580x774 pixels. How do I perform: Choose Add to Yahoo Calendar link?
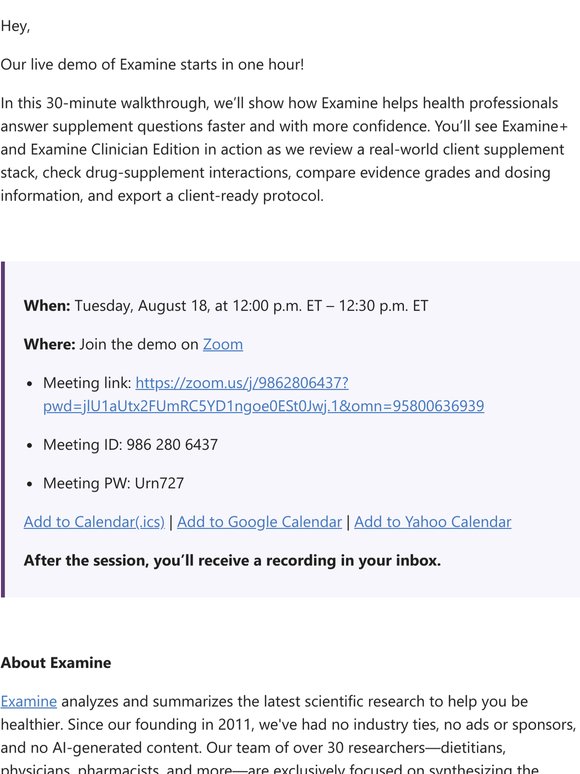(x=432, y=522)
